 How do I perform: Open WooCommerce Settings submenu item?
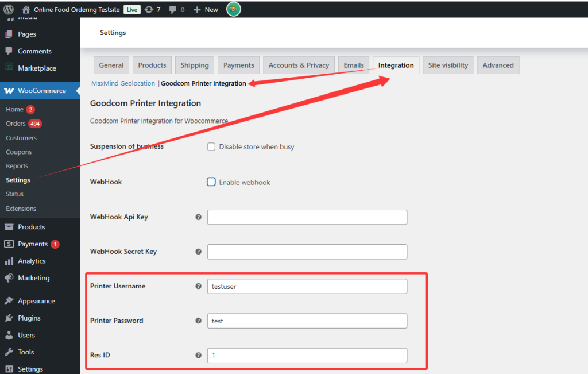[18, 180]
